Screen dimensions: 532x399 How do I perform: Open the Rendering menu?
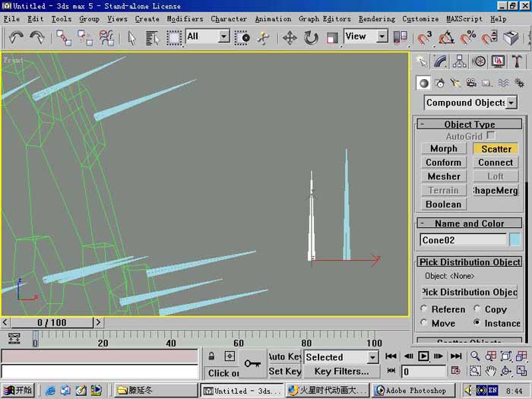tap(377, 19)
